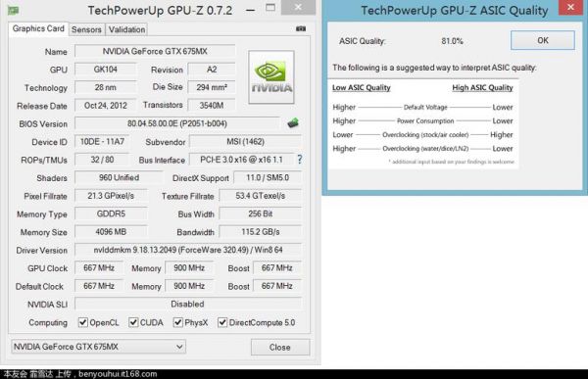Switch to the Sensors tab
This screenshot has height=379, width=588.
pos(86,29)
